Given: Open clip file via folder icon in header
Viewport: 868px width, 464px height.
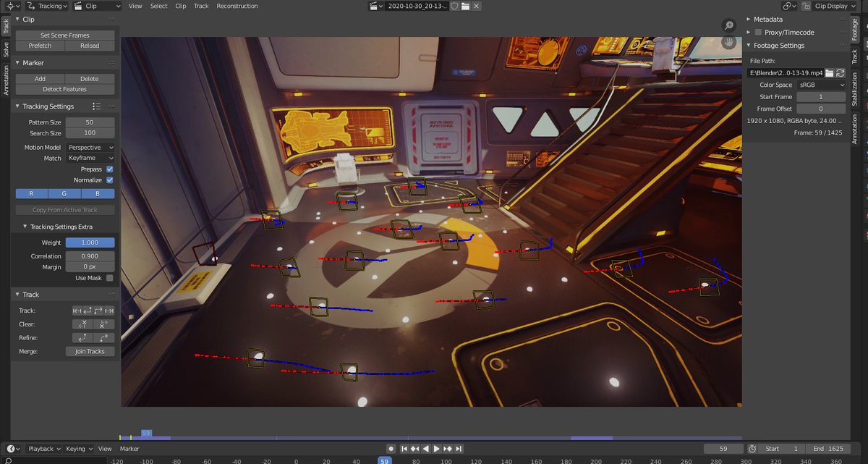Looking at the screenshot, I should click(466, 6).
